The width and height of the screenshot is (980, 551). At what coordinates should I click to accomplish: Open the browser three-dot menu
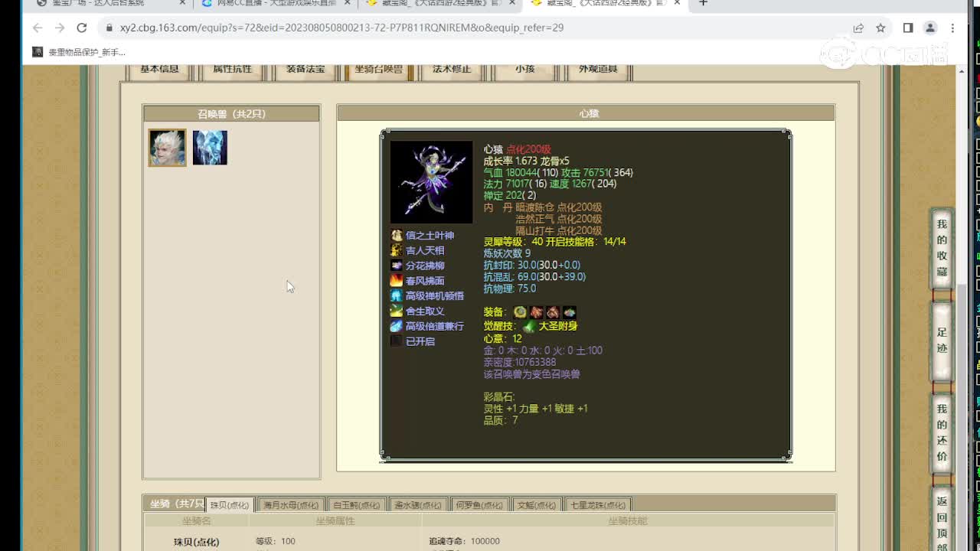click(952, 28)
